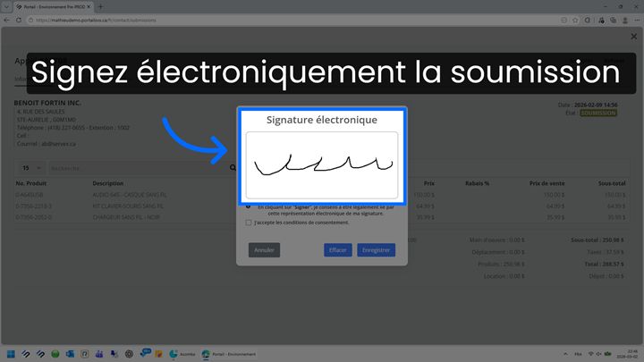The height and width of the screenshot is (362, 644).
Task: Click CHARGEUR SANS FIL - NOIR description
Action: (126, 217)
